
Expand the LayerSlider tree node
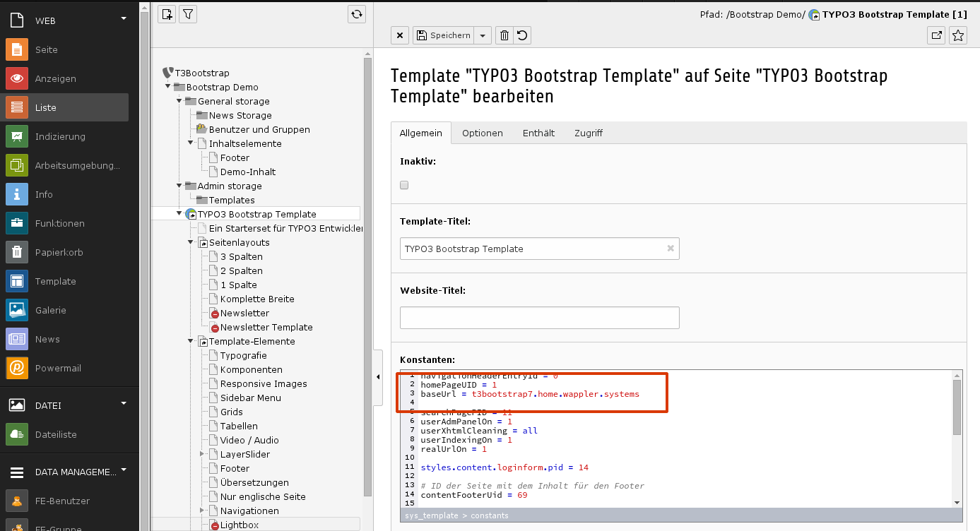tap(202, 454)
